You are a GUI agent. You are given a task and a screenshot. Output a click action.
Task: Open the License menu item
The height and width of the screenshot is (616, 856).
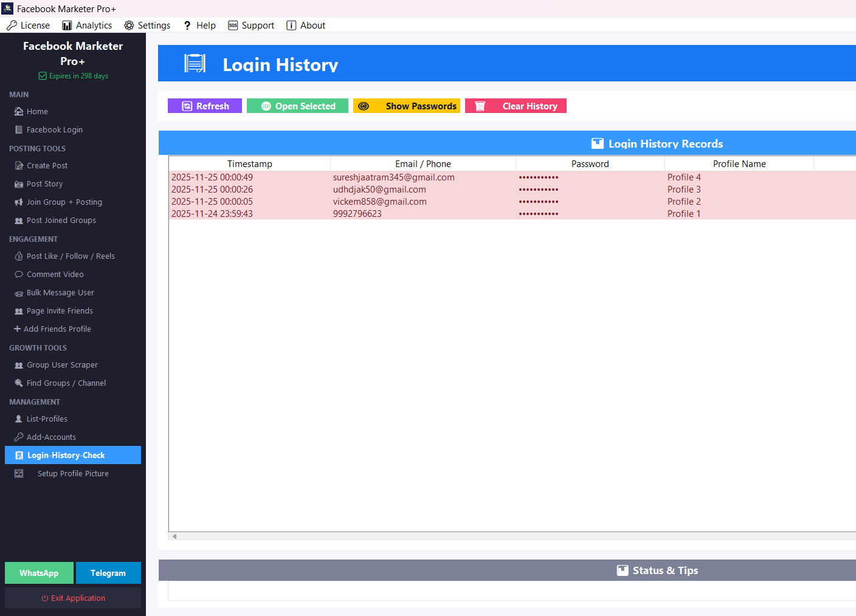29,26
